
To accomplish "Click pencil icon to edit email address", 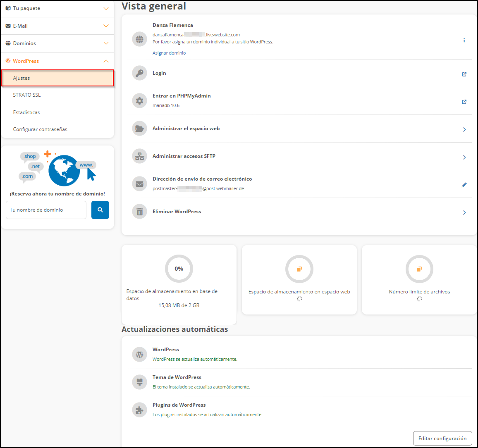I will pyautogui.click(x=464, y=185).
